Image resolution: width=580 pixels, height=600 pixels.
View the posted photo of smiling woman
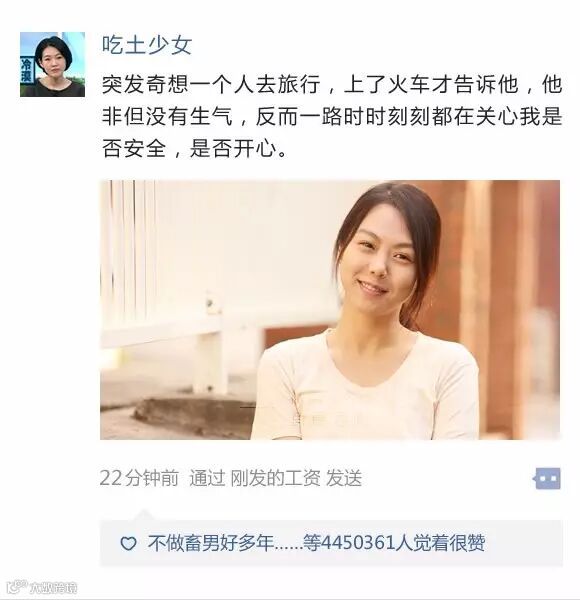[x=330, y=310]
